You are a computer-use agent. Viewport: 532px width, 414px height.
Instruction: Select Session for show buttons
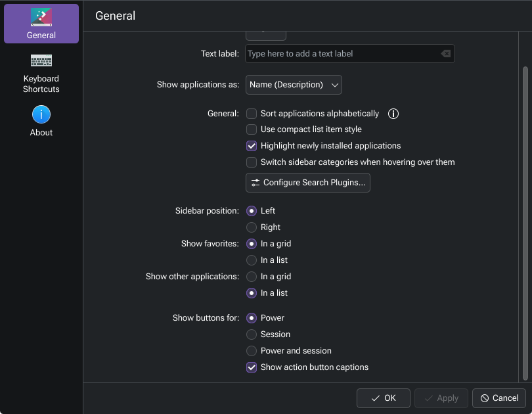point(252,334)
